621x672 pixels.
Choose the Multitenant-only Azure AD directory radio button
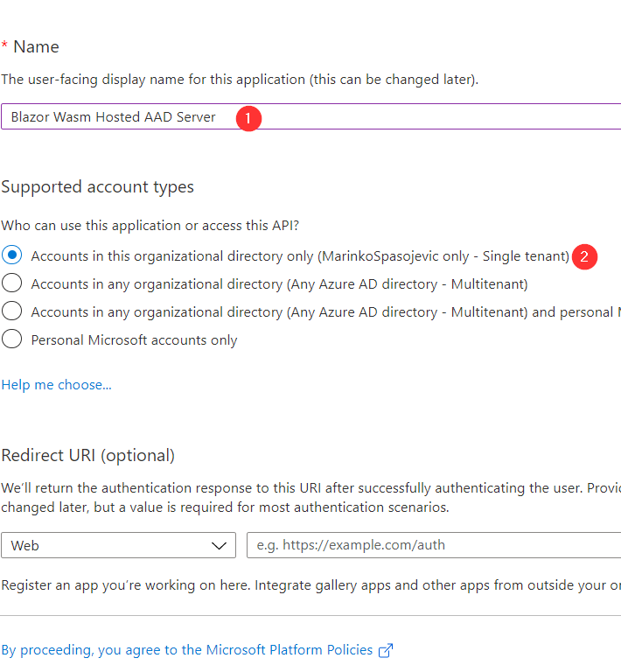coord(12,283)
